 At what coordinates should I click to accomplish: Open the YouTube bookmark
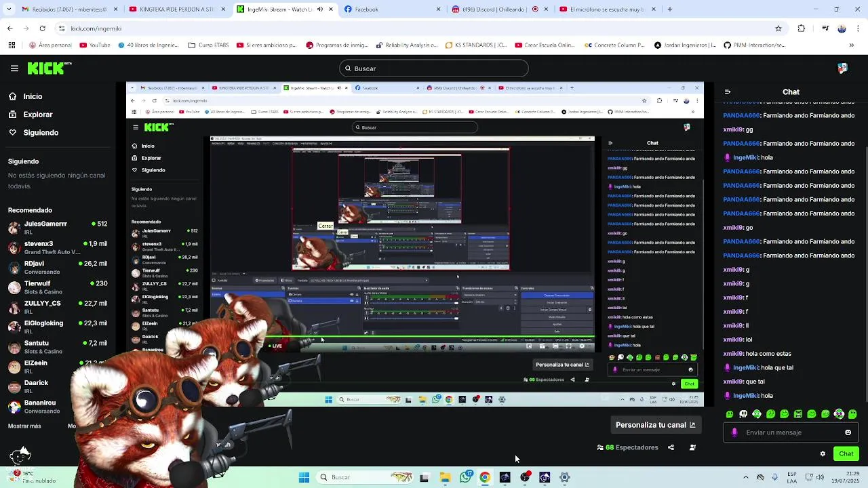click(95, 45)
